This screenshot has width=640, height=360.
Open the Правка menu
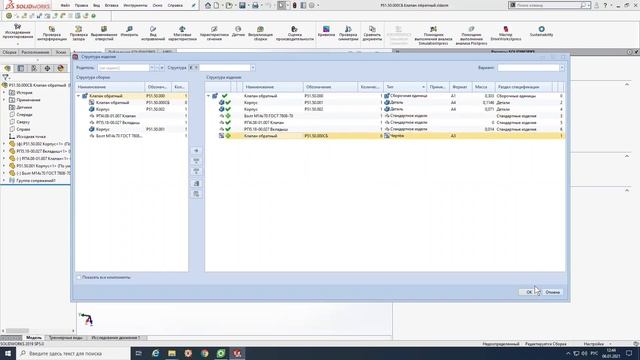point(81,6)
